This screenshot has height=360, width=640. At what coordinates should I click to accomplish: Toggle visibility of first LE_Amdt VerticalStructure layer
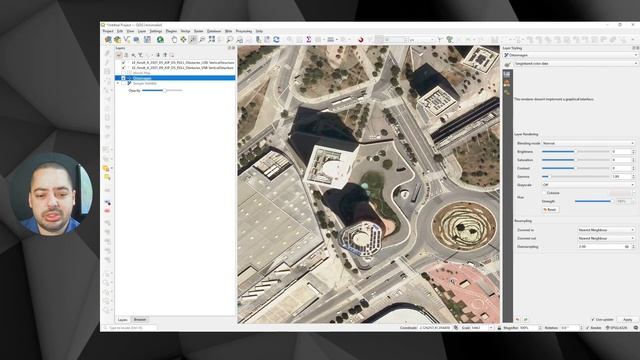pos(123,62)
